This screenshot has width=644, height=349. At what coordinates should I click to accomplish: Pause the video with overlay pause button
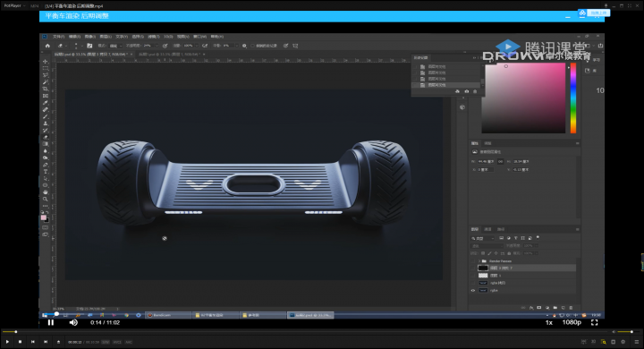point(51,323)
